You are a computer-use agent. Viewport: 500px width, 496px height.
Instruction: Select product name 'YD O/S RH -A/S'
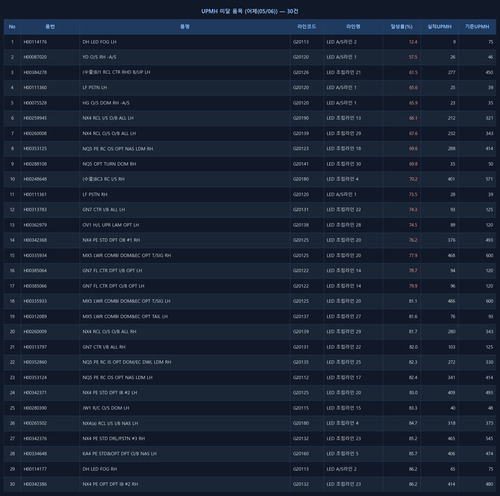(99, 57)
